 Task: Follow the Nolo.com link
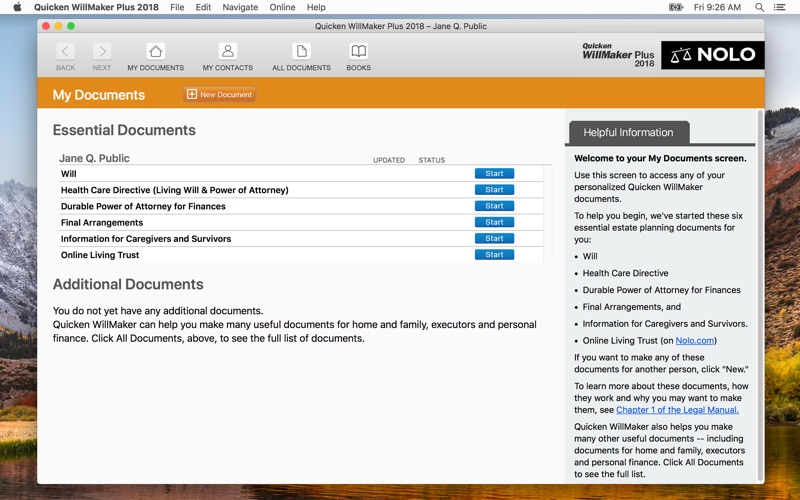[695, 341]
